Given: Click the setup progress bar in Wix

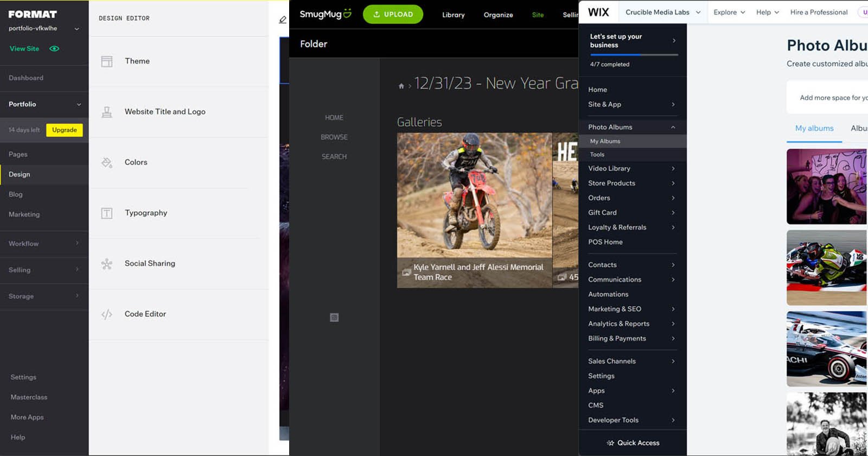Looking at the screenshot, I should tap(634, 54).
